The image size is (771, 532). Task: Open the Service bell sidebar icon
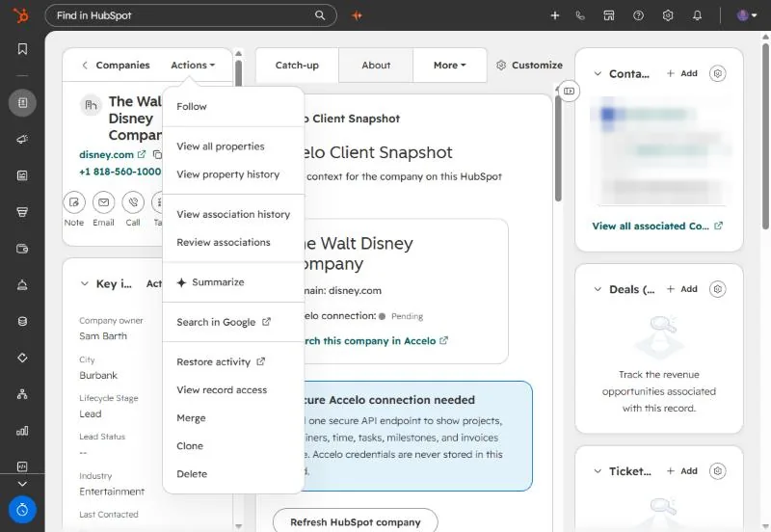click(22, 284)
